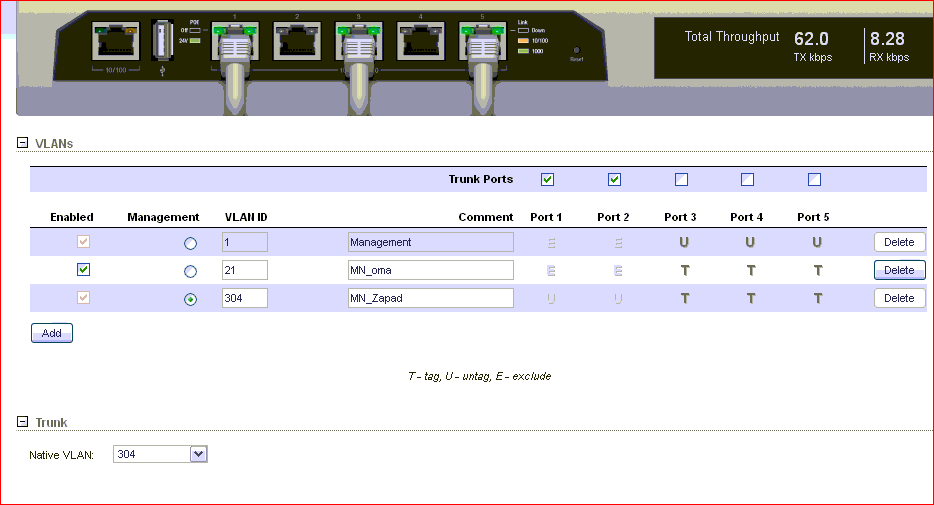Toggle Port 3 untag icon for VLAN 1

coord(684,242)
